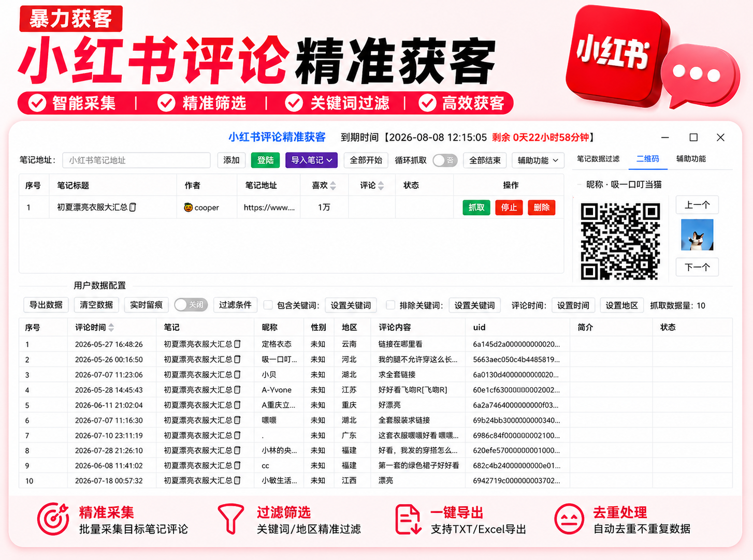Click 过滤条件 button
The image size is (753, 560).
(235, 305)
